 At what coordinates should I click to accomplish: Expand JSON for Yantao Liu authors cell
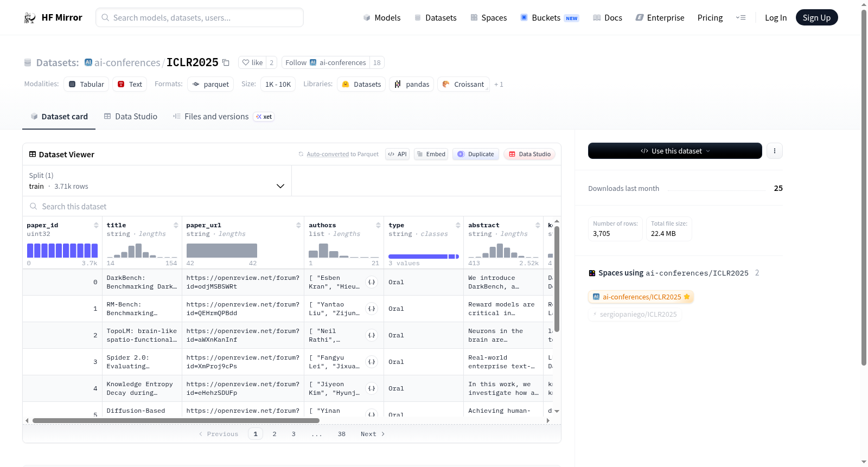pyautogui.click(x=372, y=309)
